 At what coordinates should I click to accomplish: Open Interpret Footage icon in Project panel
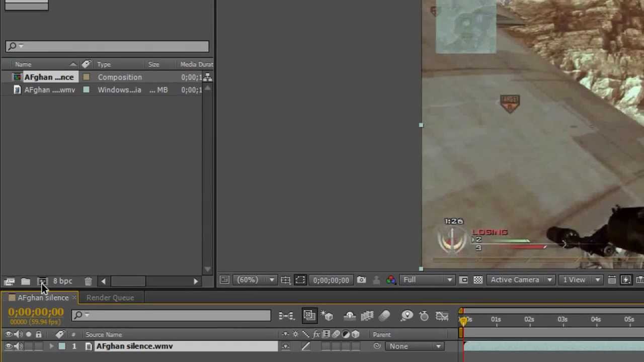[10, 282]
